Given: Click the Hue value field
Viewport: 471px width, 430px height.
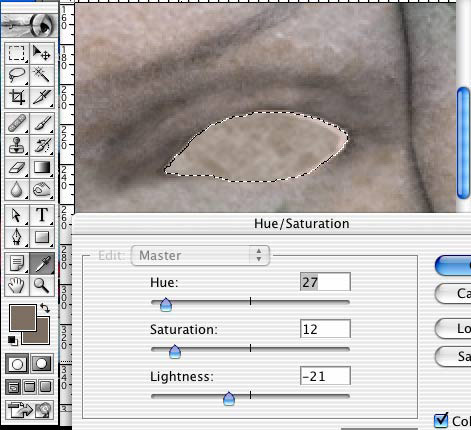Looking at the screenshot, I should tap(325, 282).
